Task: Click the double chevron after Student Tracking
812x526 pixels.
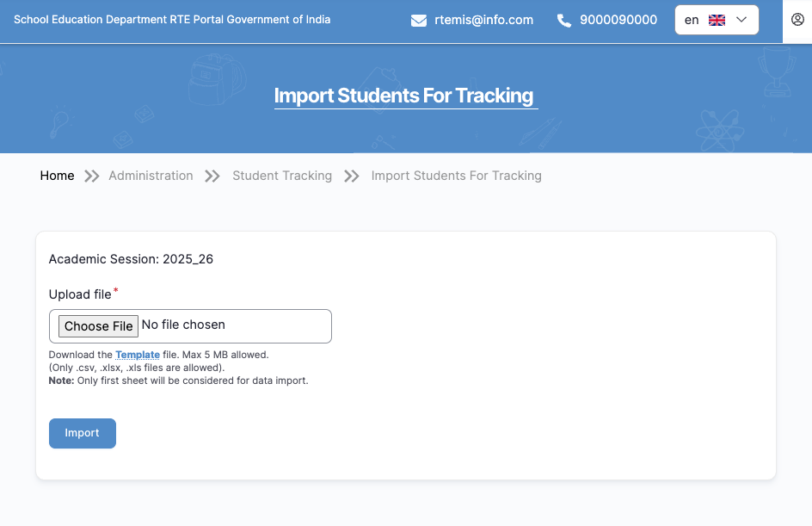Action: point(351,176)
